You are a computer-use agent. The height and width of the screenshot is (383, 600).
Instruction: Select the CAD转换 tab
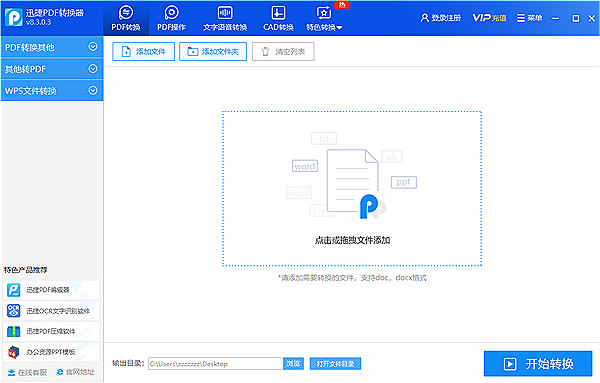[x=278, y=18]
